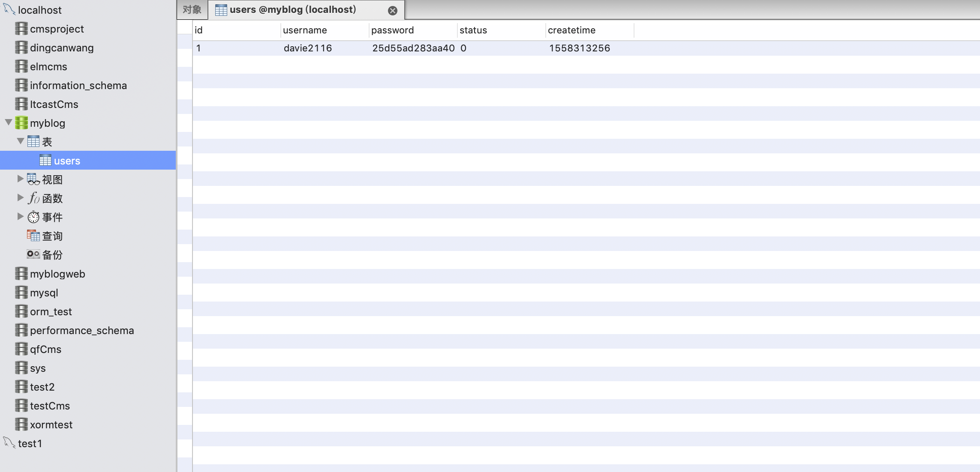Click the 备份 backup tape icon
Screen dimensions: 980x472
pos(33,254)
